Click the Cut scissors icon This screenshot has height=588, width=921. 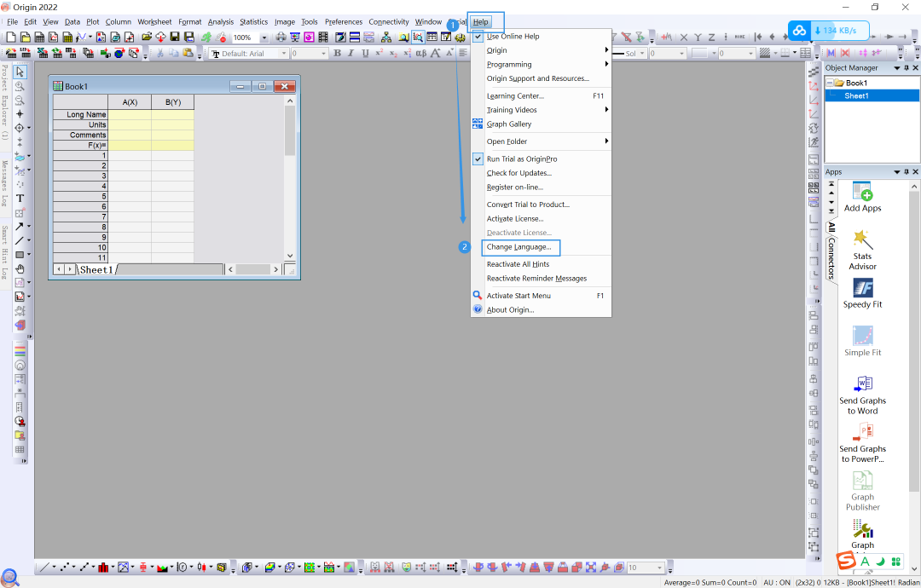[159, 53]
